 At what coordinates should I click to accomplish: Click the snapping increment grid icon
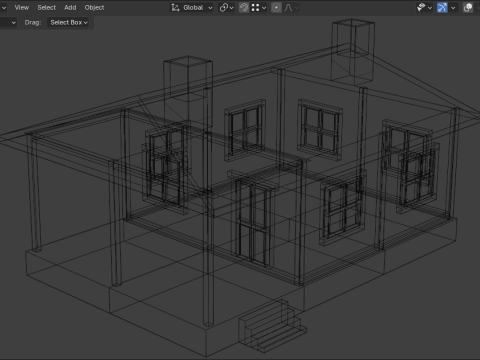point(255,7)
